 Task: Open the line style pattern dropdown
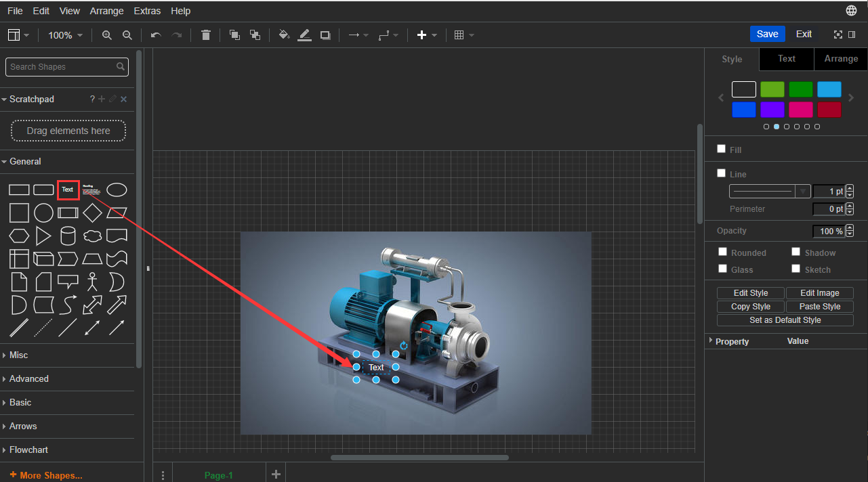[x=770, y=192]
